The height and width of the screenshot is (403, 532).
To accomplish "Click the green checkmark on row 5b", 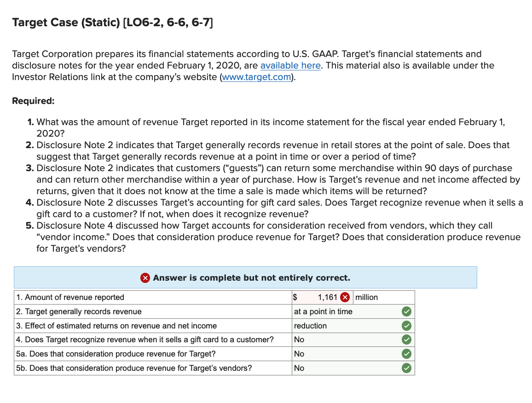I will pos(406,368).
